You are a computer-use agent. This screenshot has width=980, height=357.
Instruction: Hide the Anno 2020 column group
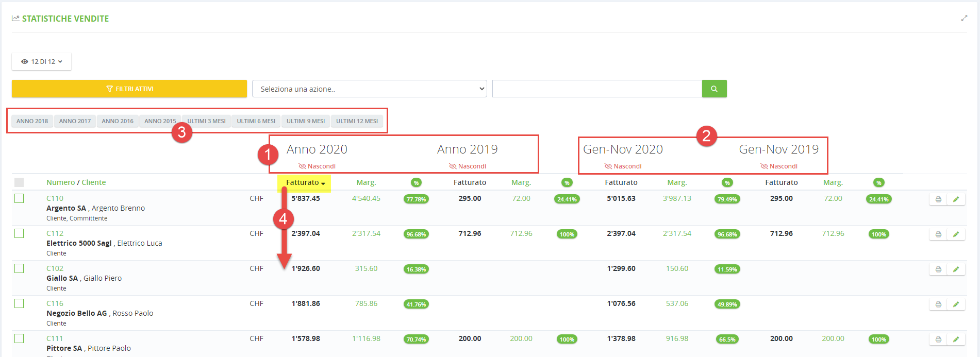click(x=317, y=166)
